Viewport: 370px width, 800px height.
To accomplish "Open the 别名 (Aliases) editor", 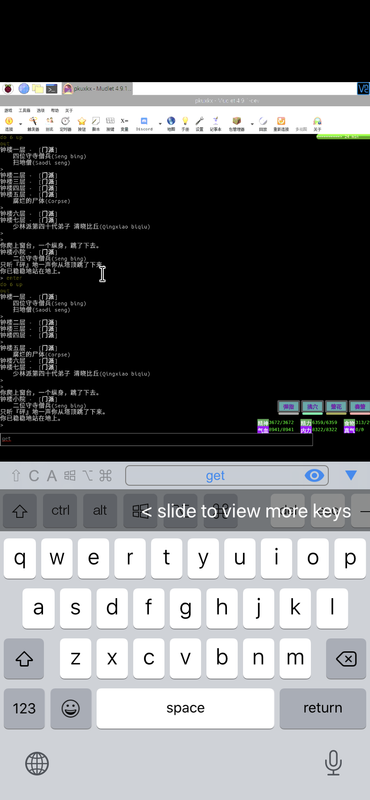I will click(x=50, y=124).
